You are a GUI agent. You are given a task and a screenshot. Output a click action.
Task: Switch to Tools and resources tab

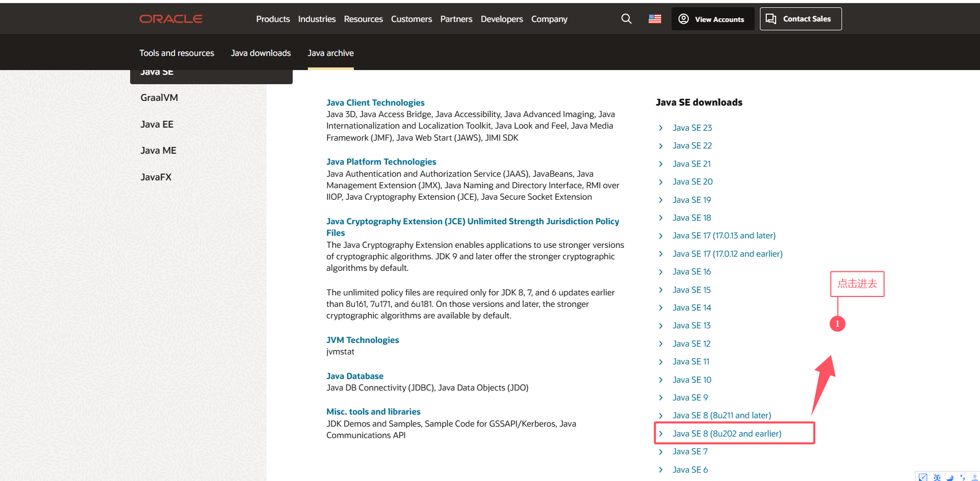point(177,53)
